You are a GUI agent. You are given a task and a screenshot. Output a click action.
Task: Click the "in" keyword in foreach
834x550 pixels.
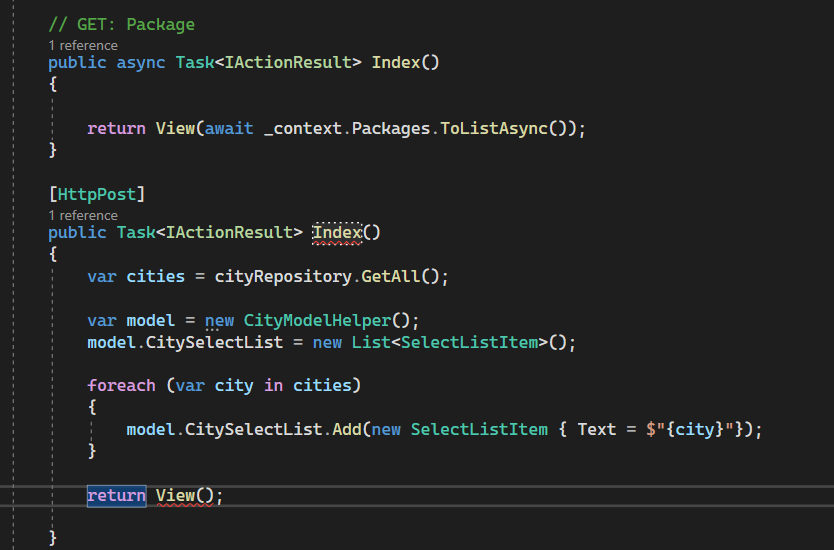(273, 386)
